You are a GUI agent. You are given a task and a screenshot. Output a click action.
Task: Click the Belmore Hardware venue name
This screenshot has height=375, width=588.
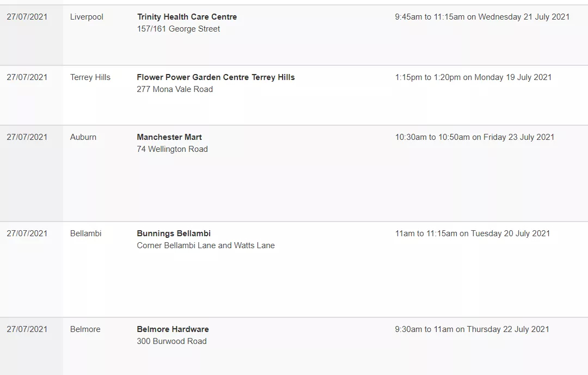pos(173,329)
